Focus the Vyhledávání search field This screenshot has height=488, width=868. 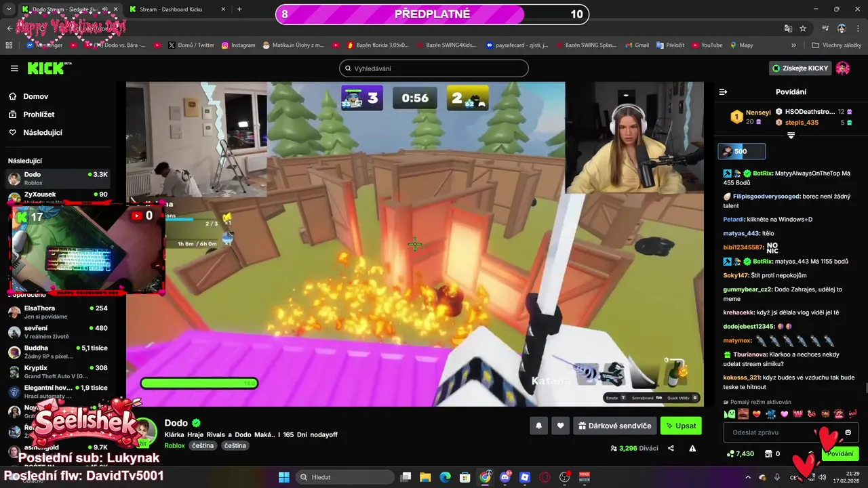pyautogui.click(x=434, y=68)
